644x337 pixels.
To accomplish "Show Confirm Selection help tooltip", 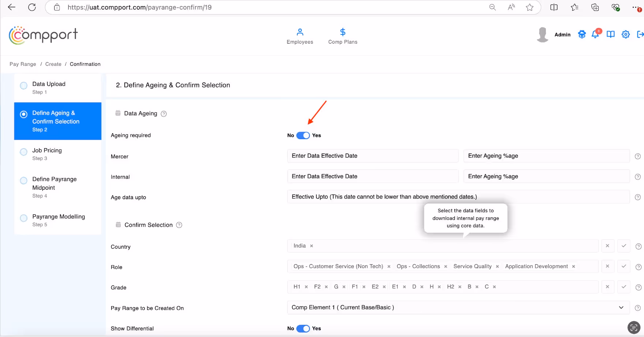I will pos(179,225).
